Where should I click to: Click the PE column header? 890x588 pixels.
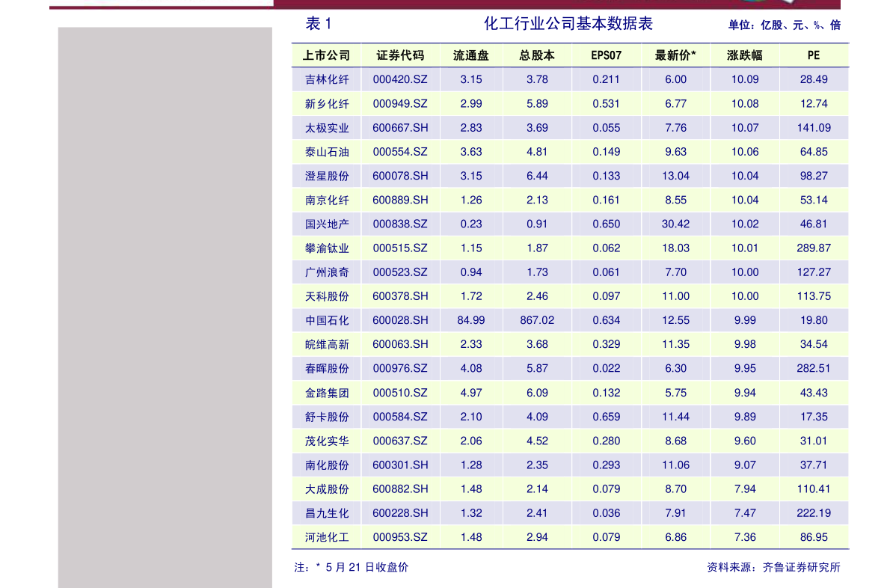(814, 55)
